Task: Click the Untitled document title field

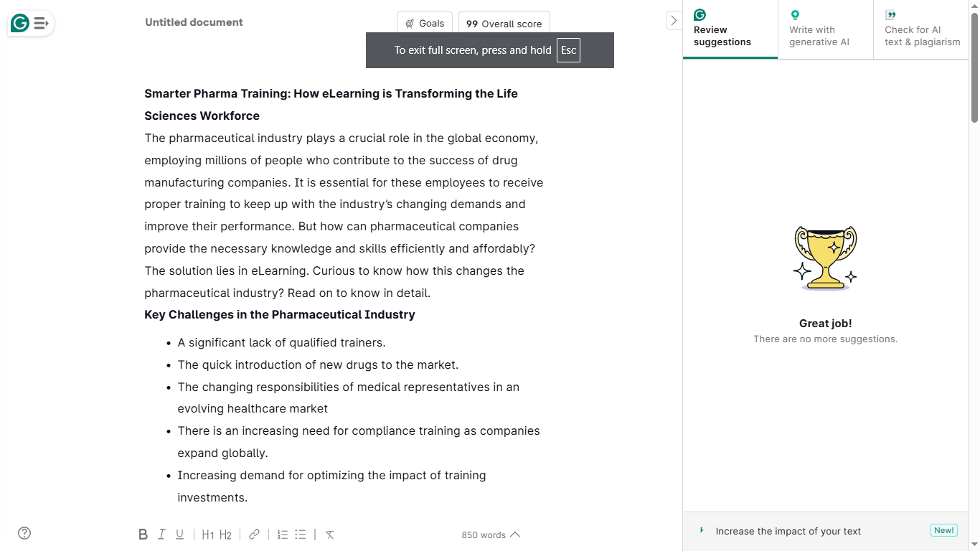Action: pyautogui.click(x=194, y=22)
